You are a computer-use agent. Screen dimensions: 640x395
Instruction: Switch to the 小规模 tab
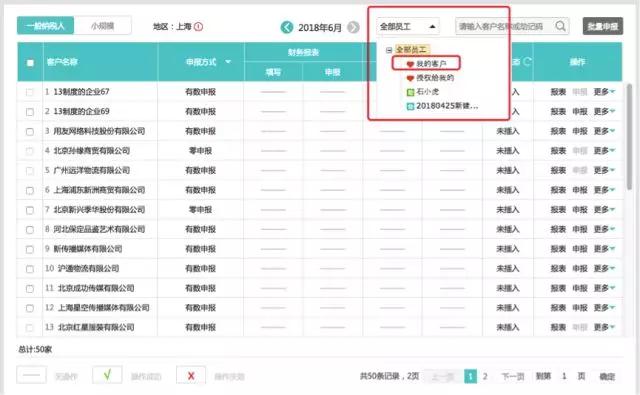102,26
